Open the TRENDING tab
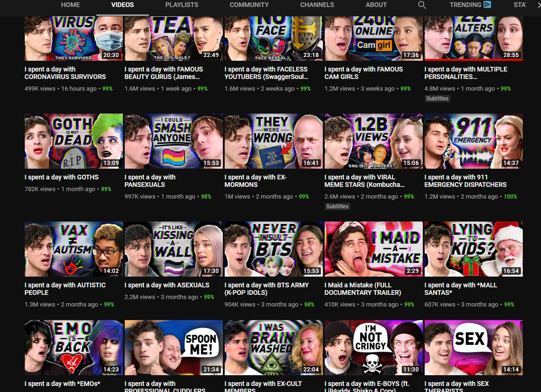Image resolution: width=541 pixels, height=392 pixels. 465,5
